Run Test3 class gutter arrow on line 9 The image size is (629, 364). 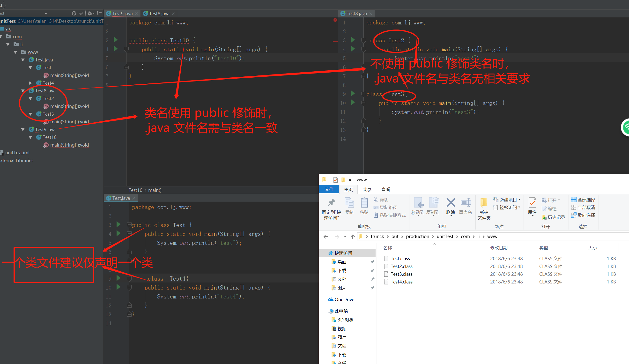coord(353,94)
